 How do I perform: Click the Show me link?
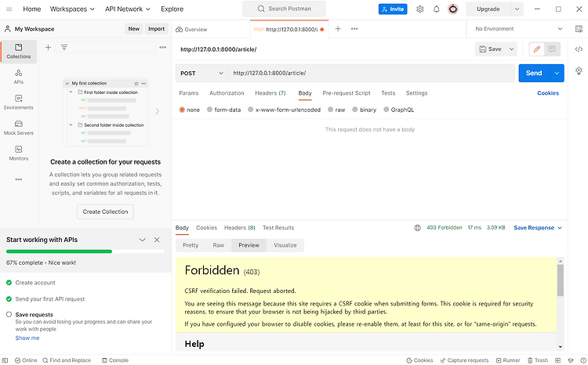coord(27,338)
